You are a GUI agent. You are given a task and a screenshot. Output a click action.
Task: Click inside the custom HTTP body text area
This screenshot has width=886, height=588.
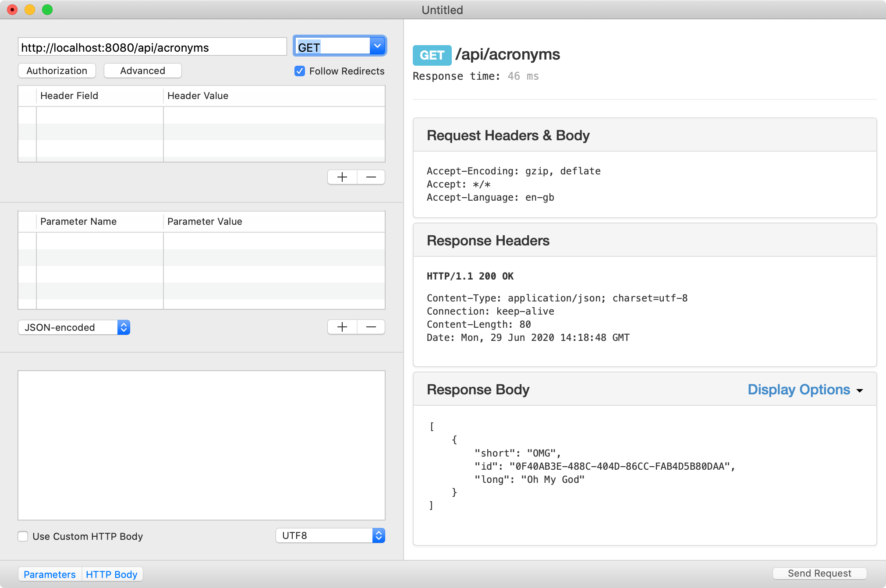coord(202,445)
